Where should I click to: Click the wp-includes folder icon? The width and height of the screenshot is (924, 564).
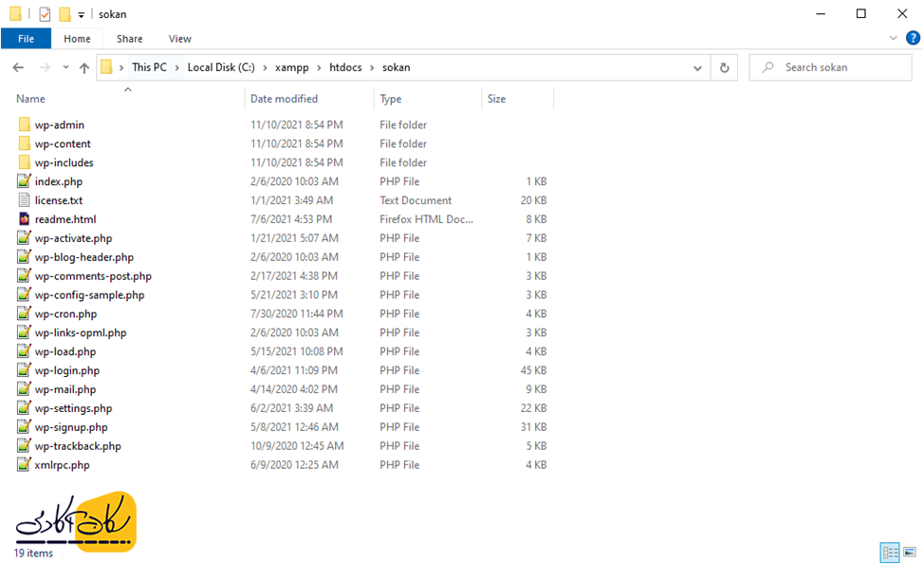(x=24, y=162)
